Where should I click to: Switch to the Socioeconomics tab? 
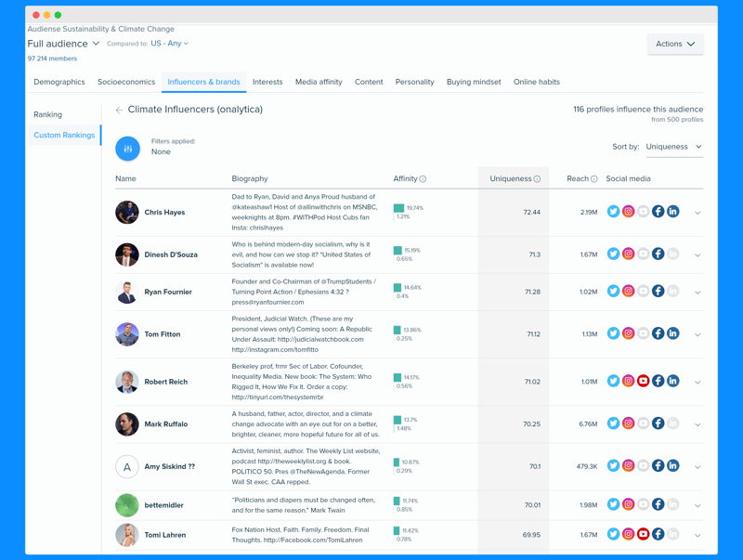(126, 82)
